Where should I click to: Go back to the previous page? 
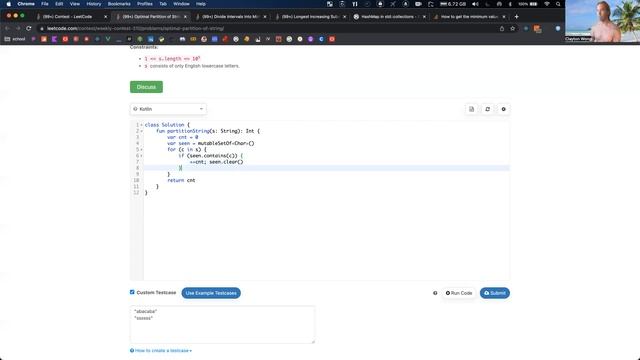click(x=7, y=29)
